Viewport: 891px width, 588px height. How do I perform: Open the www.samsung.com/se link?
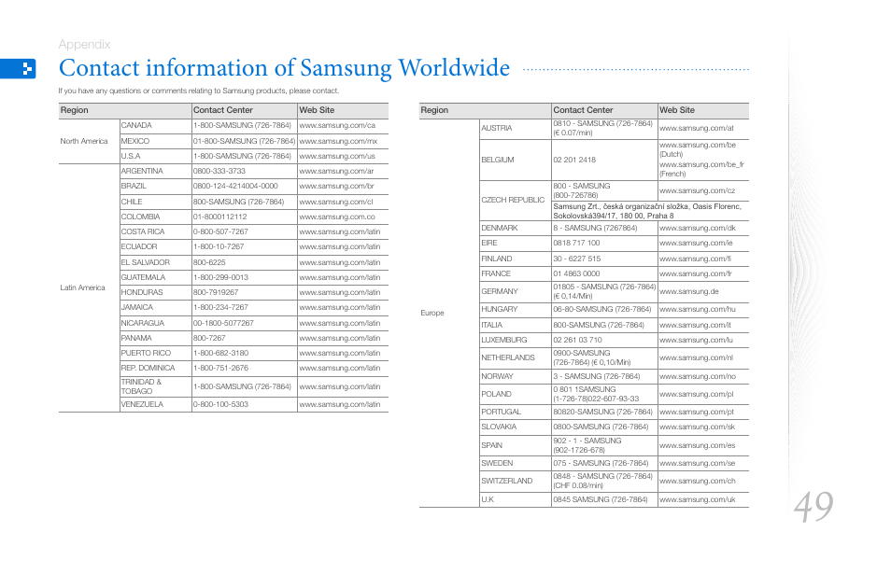698,464
